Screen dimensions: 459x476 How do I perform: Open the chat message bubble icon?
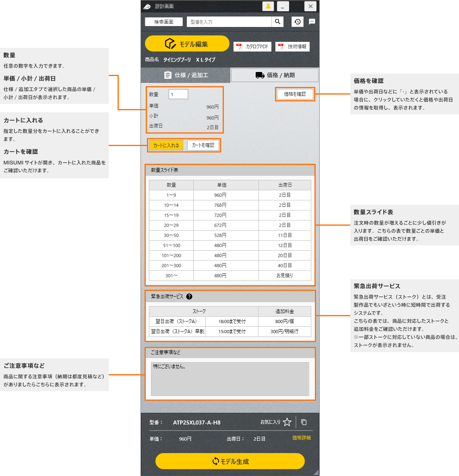tap(312, 22)
